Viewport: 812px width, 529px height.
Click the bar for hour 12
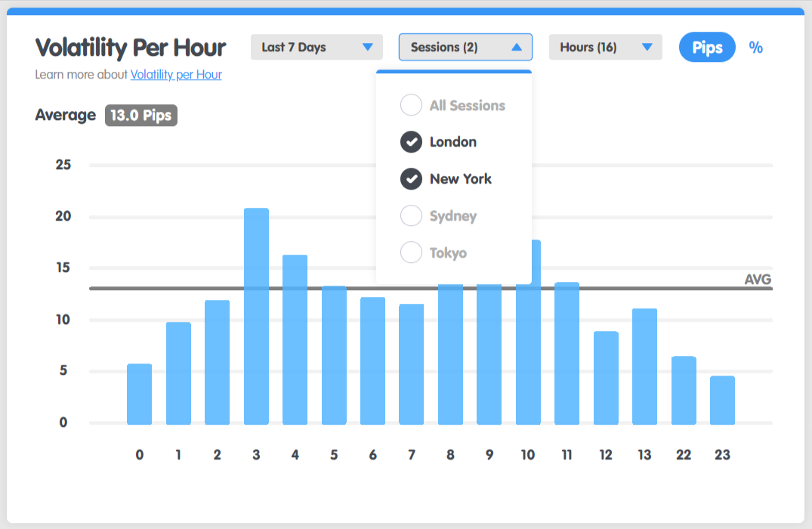point(606,378)
